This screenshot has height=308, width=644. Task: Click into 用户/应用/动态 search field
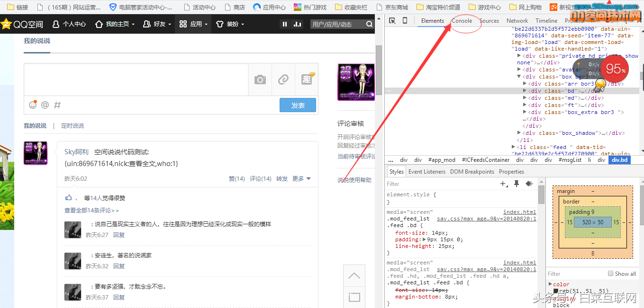click(x=337, y=24)
